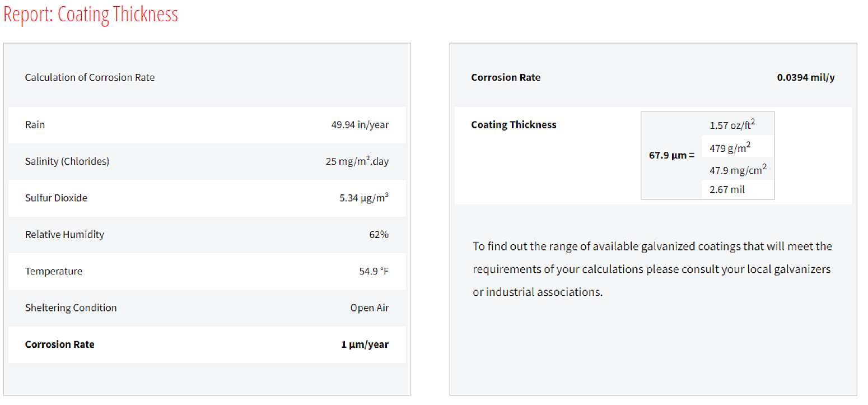Click the 1.57 oz/ft² conversion cell
The image size is (868, 405).
(732, 125)
